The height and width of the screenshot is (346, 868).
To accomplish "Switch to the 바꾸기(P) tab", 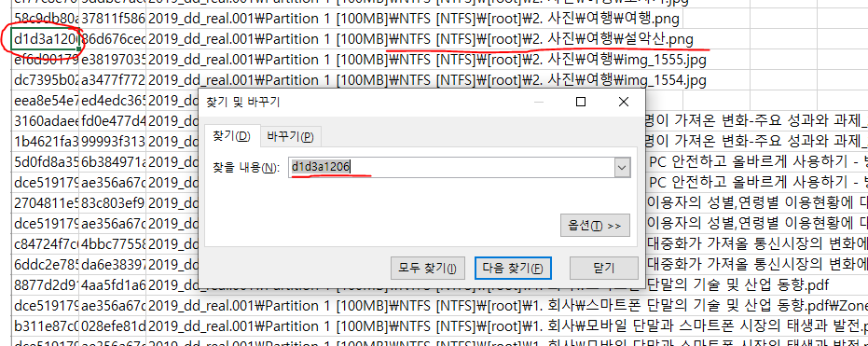I will coord(291,137).
